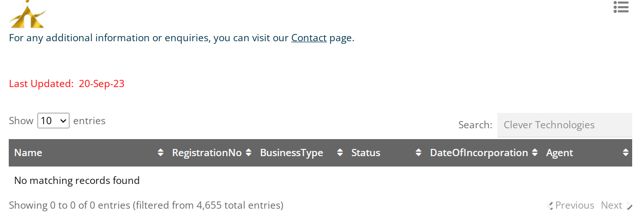Sort by DateOfIncorporation column arrows

coord(535,153)
